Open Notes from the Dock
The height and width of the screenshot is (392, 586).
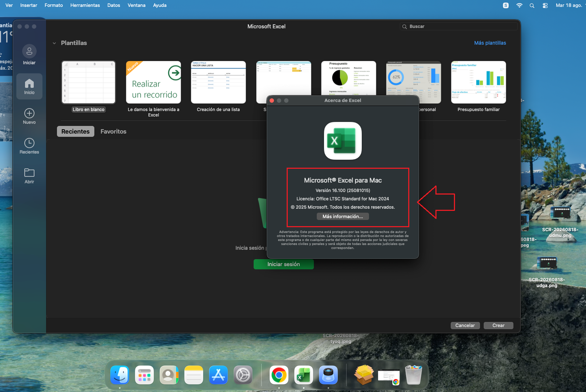[x=194, y=375]
